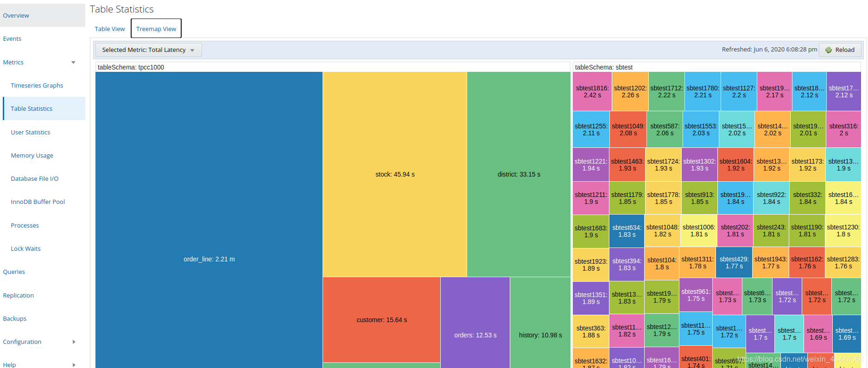Click the history 10.98 s block

[540, 323]
